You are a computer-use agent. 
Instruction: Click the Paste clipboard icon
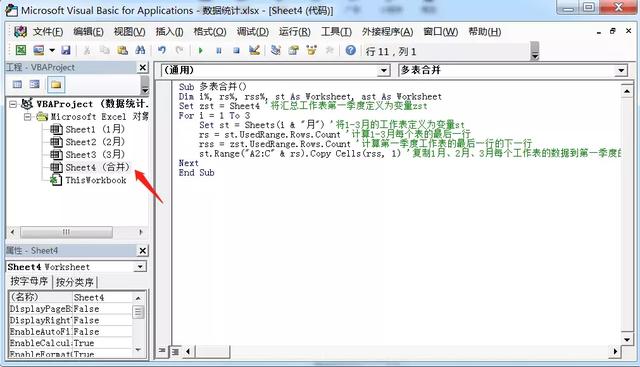pyautogui.click(x=122, y=50)
